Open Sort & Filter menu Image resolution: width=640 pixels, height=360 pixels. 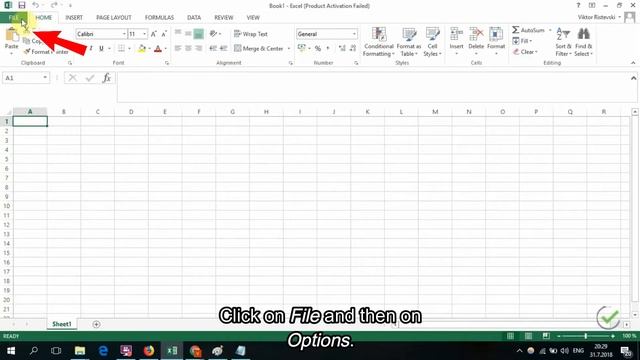click(563, 42)
